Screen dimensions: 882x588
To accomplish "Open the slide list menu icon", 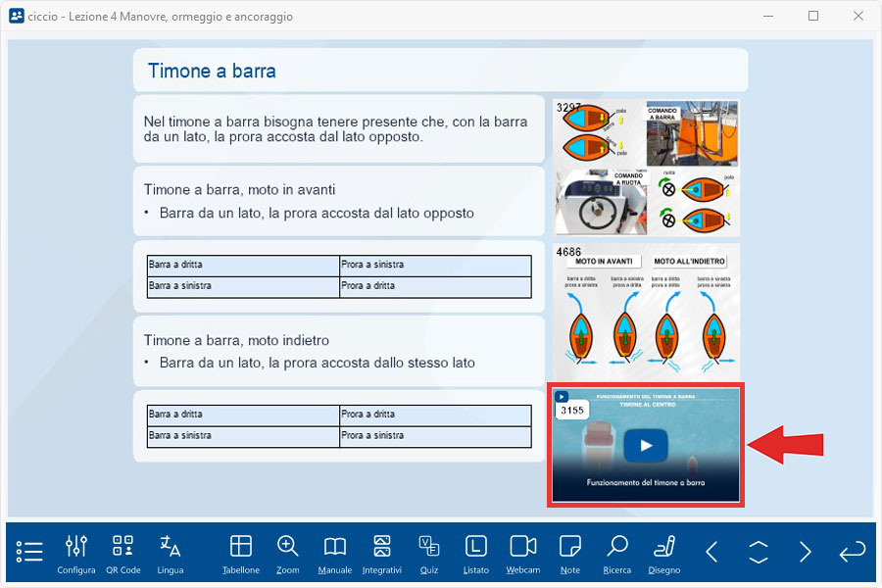I will click(x=29, y=552).
